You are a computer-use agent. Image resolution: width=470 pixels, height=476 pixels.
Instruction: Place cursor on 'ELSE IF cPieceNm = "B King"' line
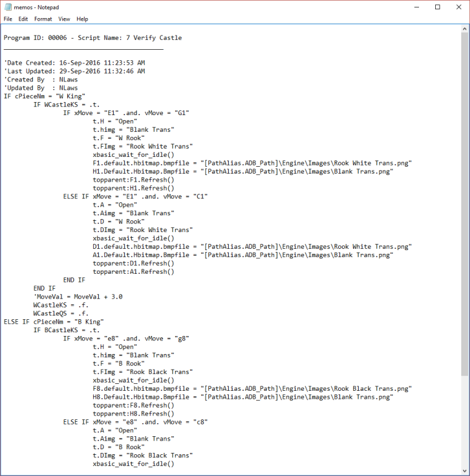[x=53, y=322]
